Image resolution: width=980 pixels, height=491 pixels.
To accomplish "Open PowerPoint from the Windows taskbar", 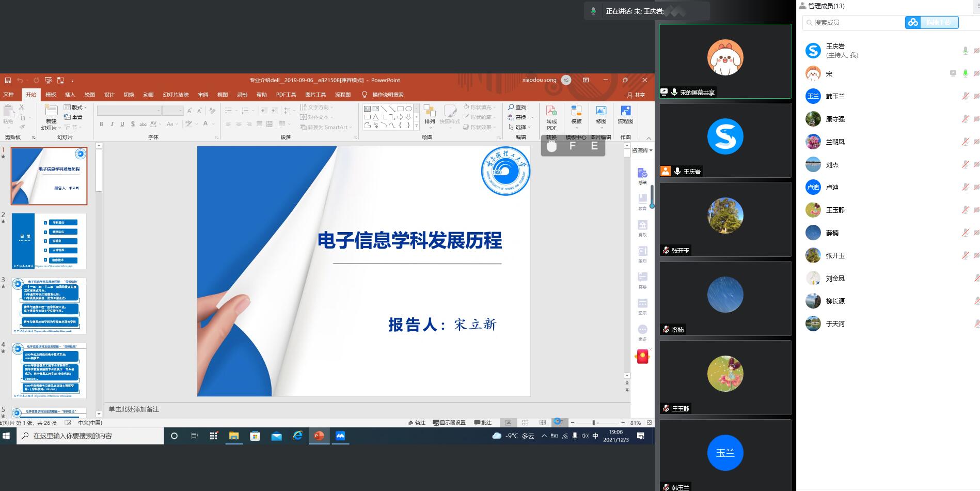I will pos(319,436).
